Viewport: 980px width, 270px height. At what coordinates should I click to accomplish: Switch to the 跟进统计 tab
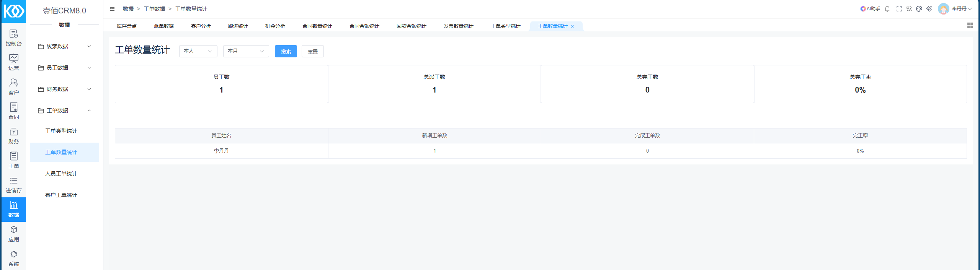click(x=238, y=26)
